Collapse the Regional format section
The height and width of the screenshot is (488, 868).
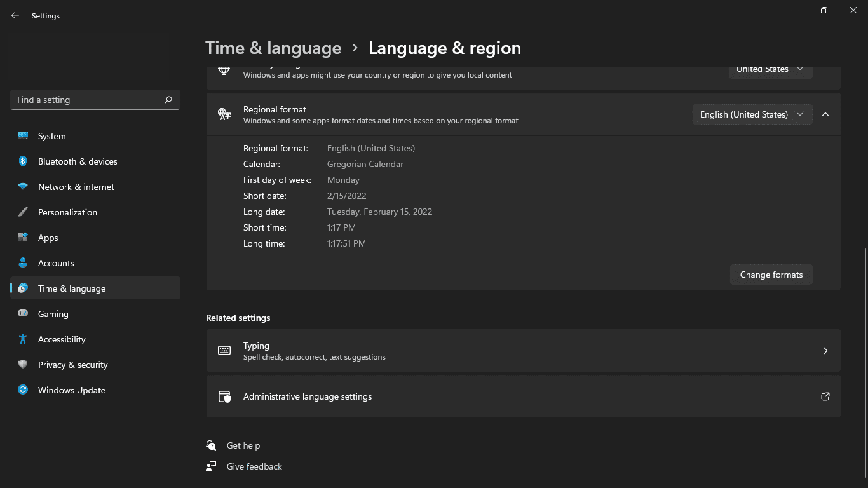point(825,114)
